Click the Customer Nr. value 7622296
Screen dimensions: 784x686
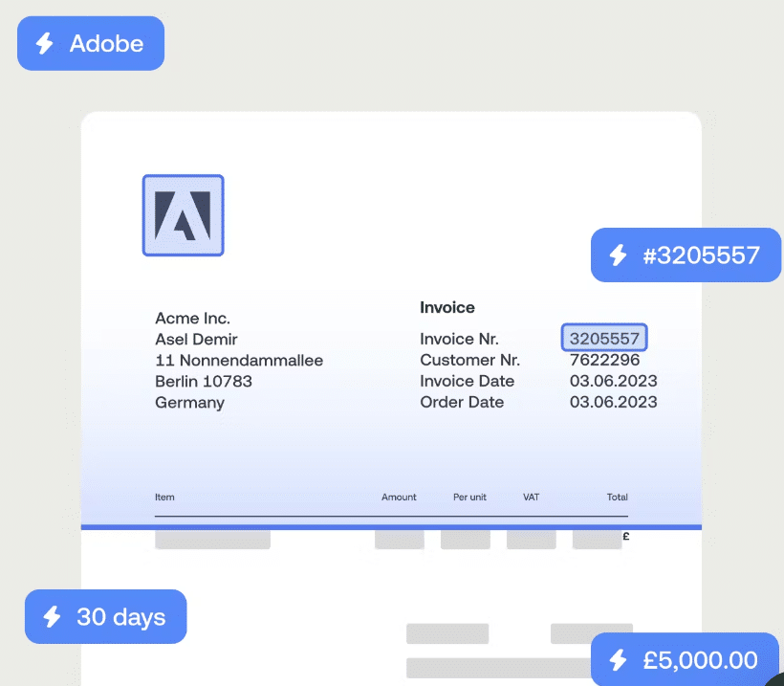(x=604, y=360)
